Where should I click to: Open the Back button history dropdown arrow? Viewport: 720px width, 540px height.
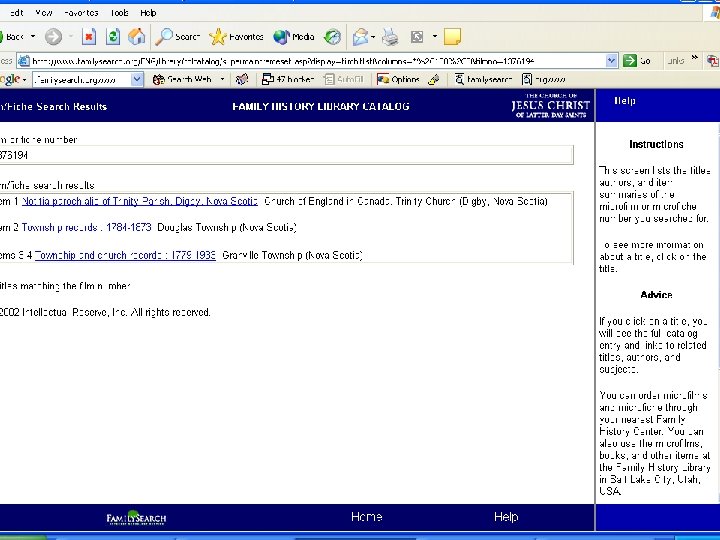click(x=33, y=36)
